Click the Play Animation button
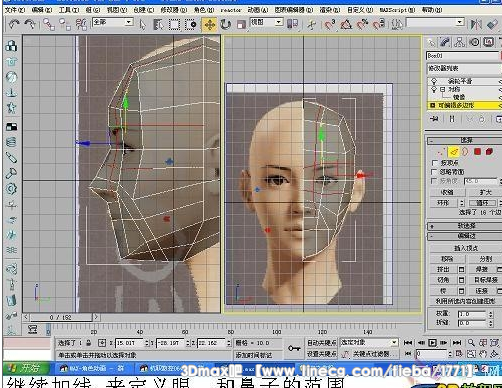502x388 pixels. (x=432, y=343)
